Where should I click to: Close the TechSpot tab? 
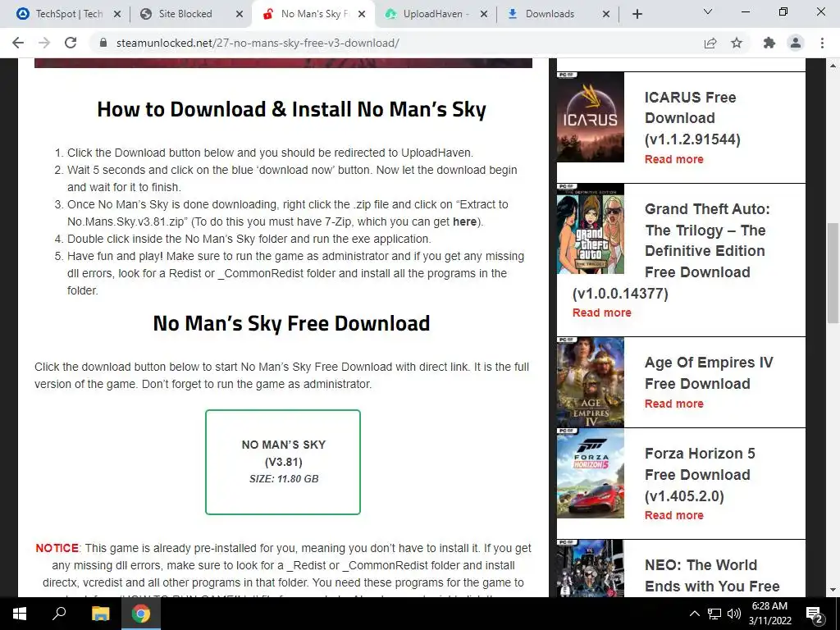click(117, 15)
